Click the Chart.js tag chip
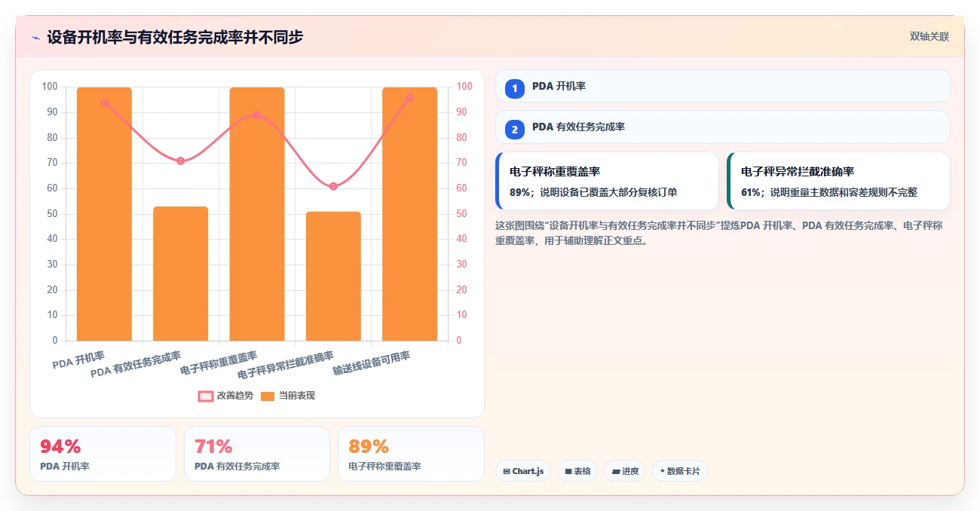The height and width of the screenshot is (511, 980). 523,471
